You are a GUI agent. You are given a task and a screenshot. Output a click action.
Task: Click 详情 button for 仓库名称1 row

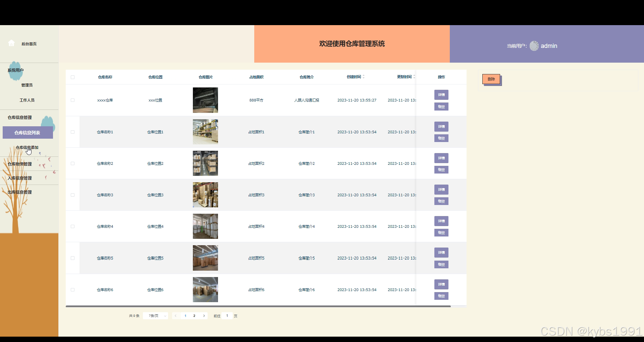pyautogui.click(x=441, y=127)
